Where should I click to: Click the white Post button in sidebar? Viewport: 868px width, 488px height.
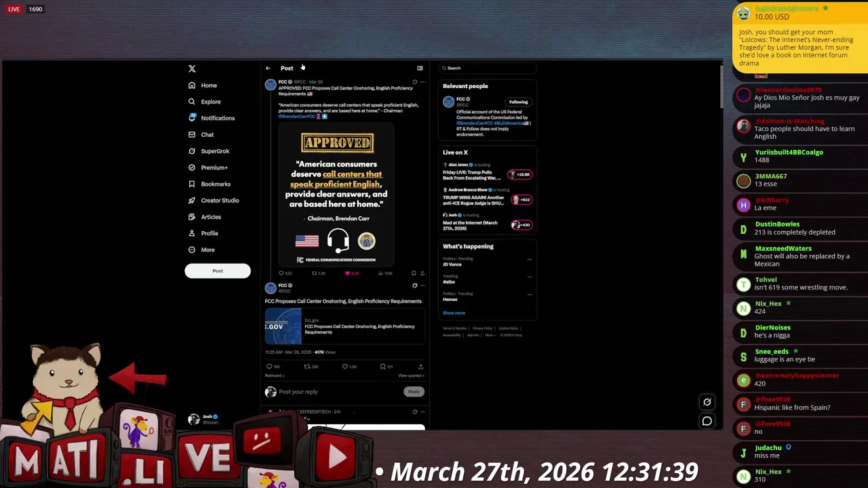coord(218,270)
